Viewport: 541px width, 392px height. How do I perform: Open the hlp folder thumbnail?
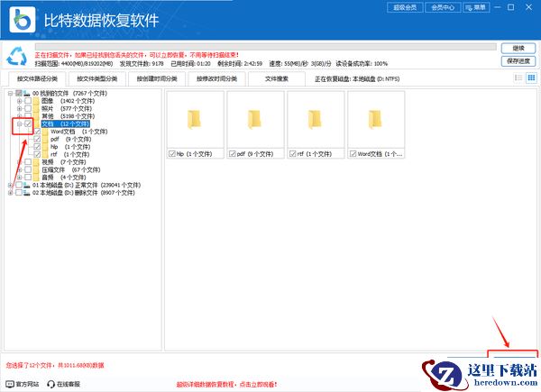pyautogui.click(x=196, y=120)
